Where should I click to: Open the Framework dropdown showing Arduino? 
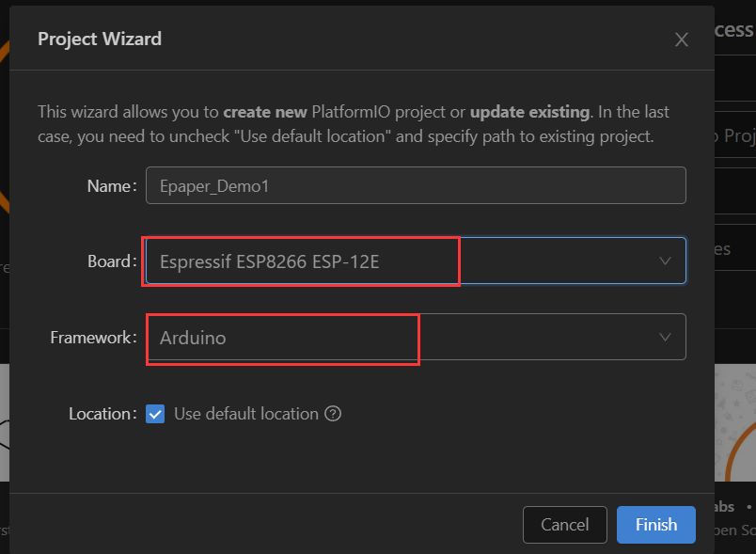tap(416, 337)
